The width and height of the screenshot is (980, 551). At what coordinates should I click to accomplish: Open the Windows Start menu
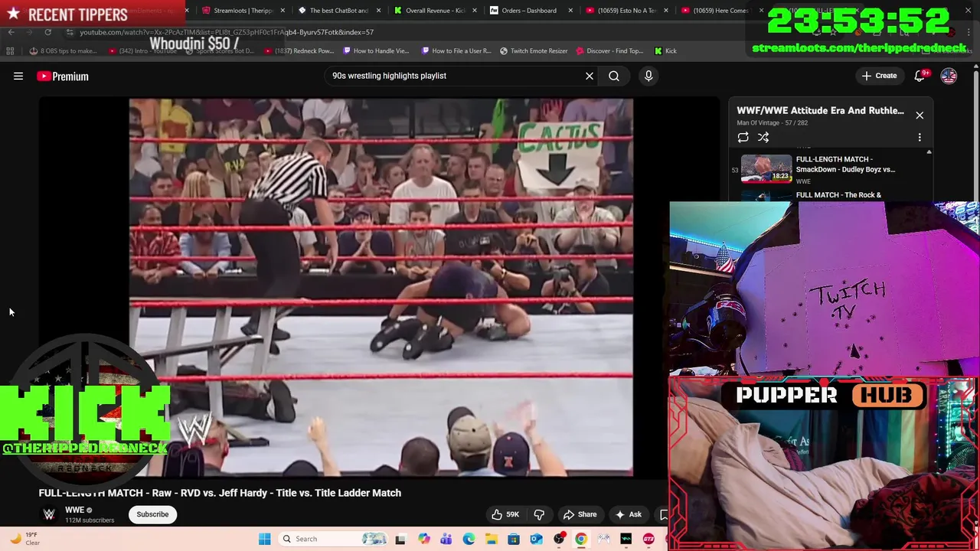(264, 539)
